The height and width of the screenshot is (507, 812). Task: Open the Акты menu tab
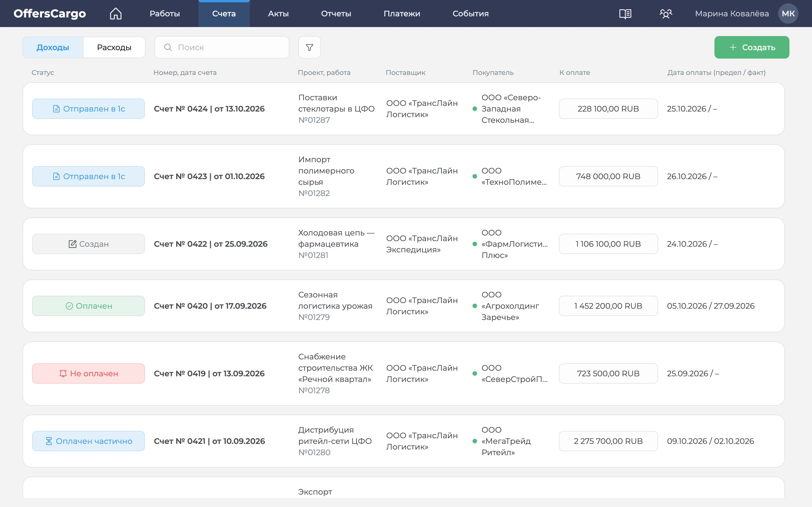278,14
